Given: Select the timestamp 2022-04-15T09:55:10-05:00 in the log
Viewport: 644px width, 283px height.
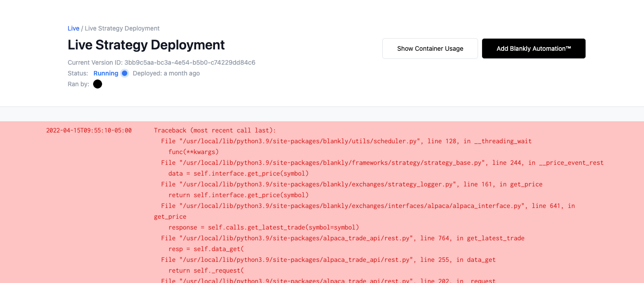Looking at the screenshot, I should (89, 130).
